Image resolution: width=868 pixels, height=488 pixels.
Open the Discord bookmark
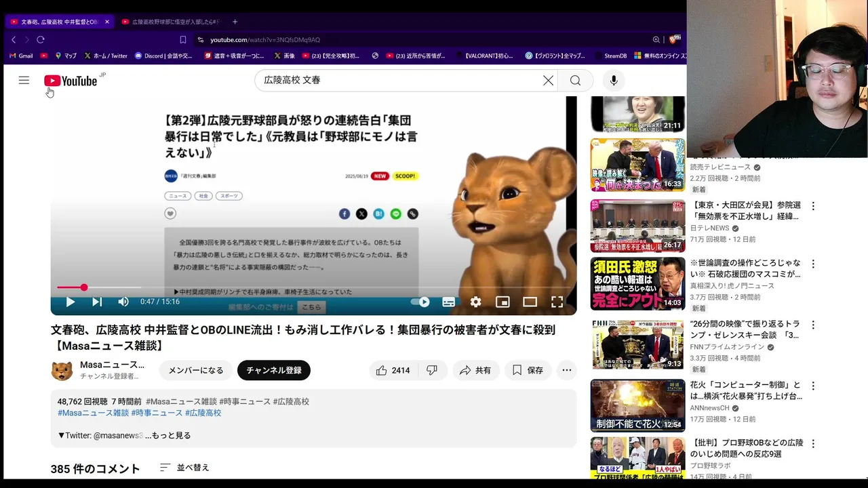point(163,56)
